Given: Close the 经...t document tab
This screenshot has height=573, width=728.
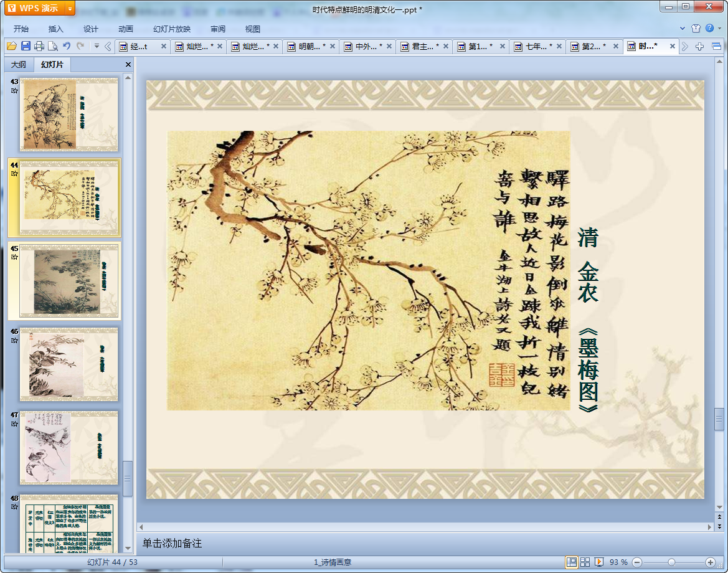Looking at the screenshot, I should coord(163,46).
